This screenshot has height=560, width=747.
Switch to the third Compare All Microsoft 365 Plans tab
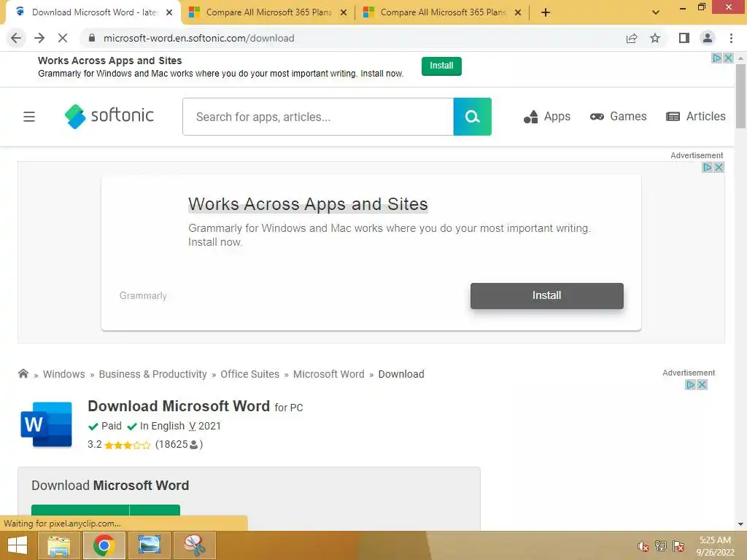click(443, 12)
